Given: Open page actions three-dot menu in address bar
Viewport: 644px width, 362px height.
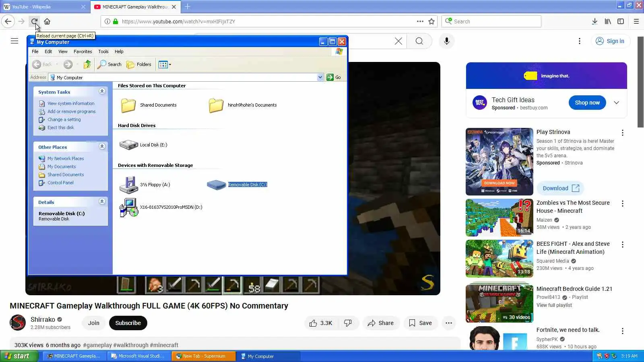Looking at the screenshot, I should (420, 21).
